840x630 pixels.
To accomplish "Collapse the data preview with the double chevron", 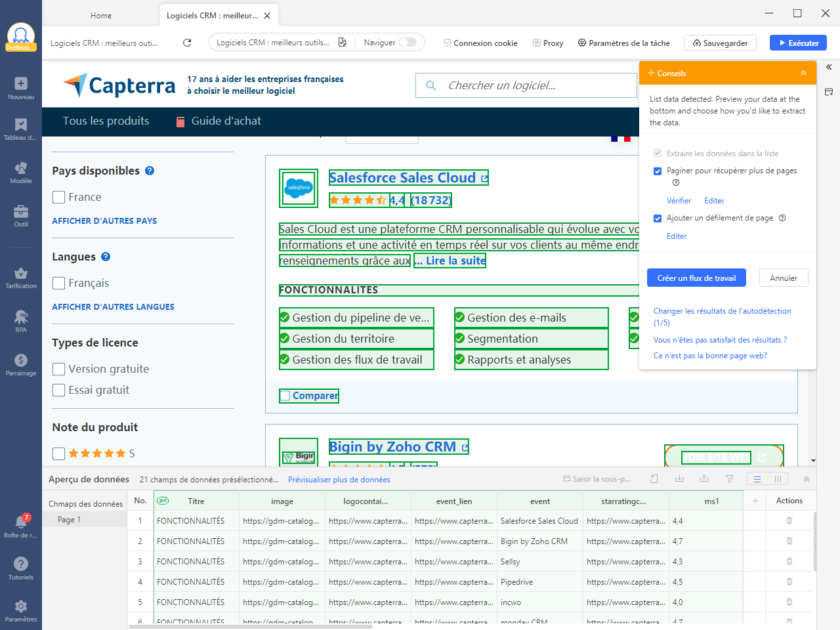I will click(x=806, y=478).
